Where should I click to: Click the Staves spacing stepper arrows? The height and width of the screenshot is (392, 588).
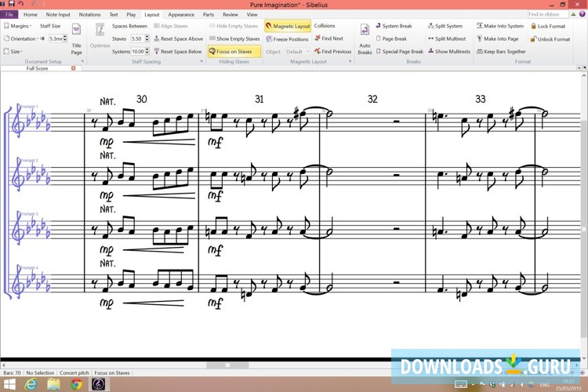tap(147, 38)
